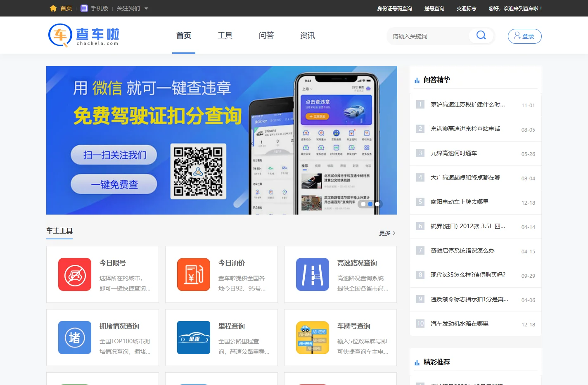
Task: Open the 拥堵情况查询 堵 icon
Action: click(x=75, y=338)
